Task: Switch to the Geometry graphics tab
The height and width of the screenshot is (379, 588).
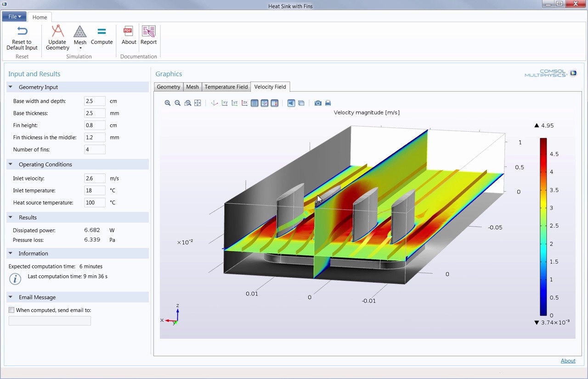Action: click(x=169, y=87)
